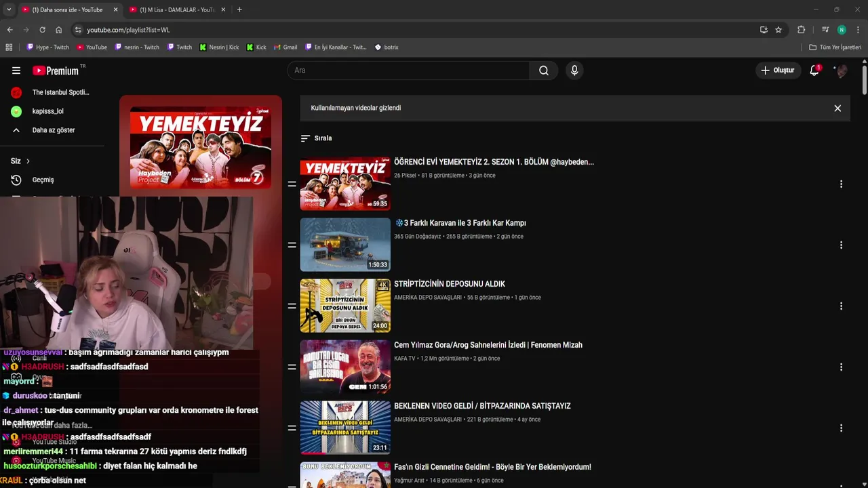Open Chrome three-dot menu

coord(858,30)
